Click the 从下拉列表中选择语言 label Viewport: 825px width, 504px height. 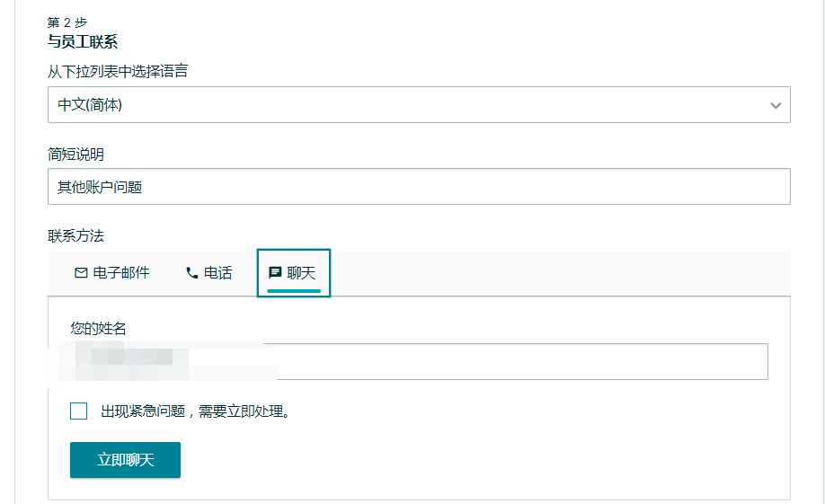(x=118, y=71)
